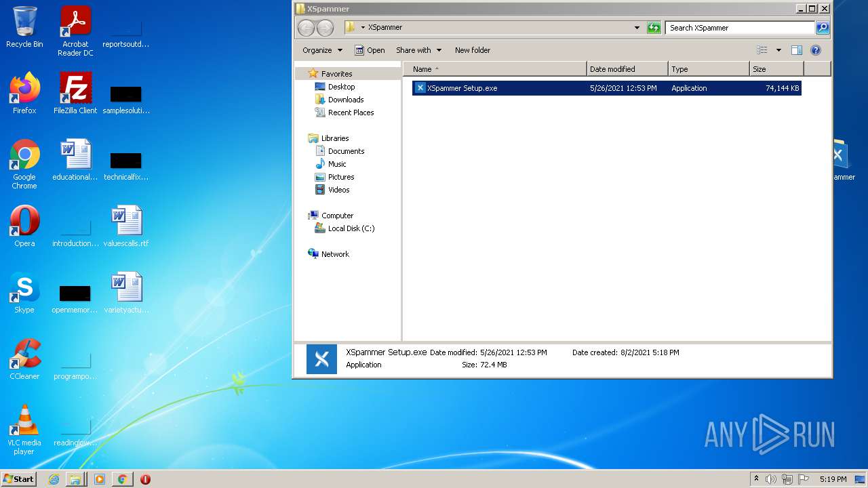868x488 pixels.
Task: Select the partially hidden XSpammer desktop icon
Action: click(x=844, y=160)
